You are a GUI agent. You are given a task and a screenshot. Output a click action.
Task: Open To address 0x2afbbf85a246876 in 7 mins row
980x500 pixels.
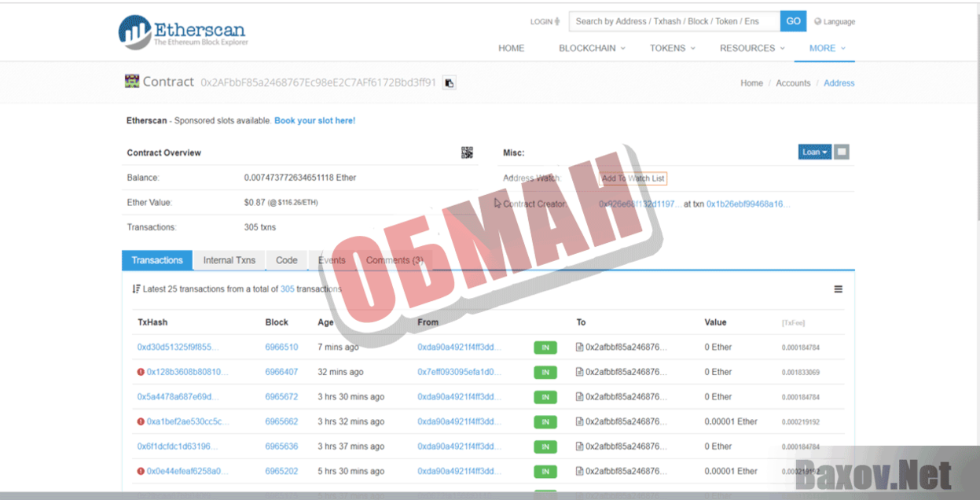click(x=626, y=347)
